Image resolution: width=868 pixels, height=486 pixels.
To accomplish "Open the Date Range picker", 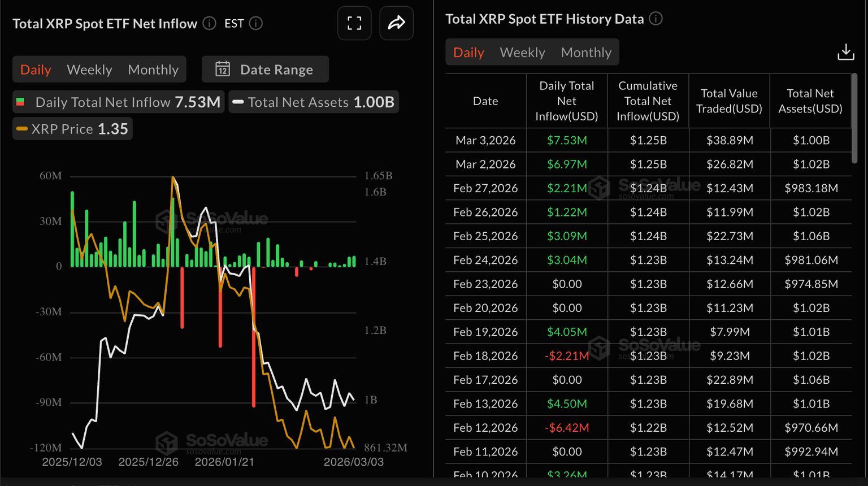I will point(276,69).
